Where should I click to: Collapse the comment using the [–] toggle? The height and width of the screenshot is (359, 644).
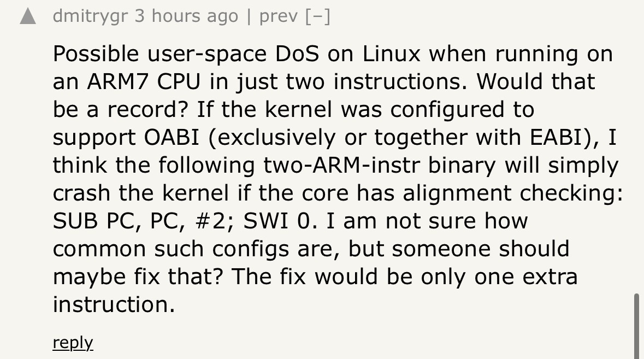[x=318, y=16]
